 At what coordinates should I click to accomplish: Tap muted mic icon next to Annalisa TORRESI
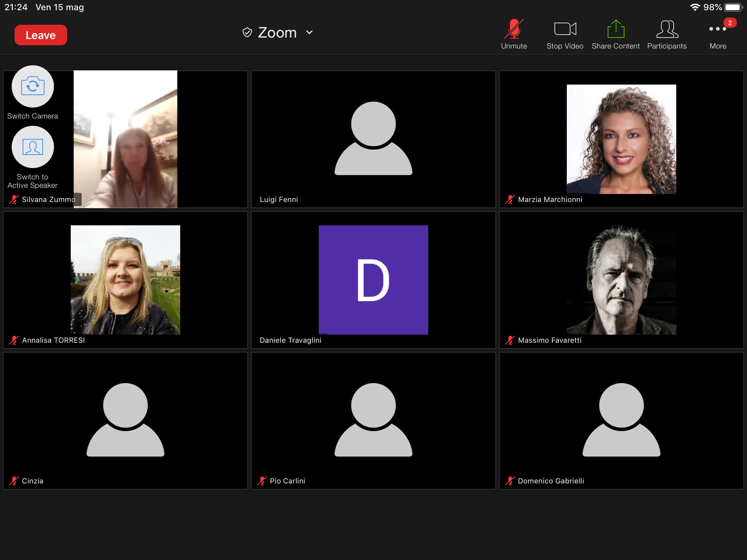[13, 340]
